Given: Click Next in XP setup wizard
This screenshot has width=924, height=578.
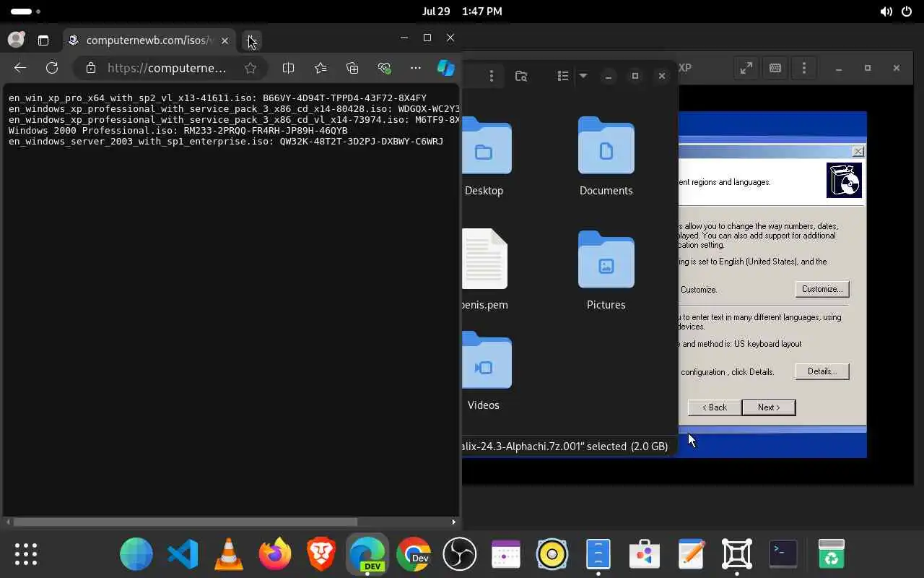Looking at the screenshot, I should point(769,407).
